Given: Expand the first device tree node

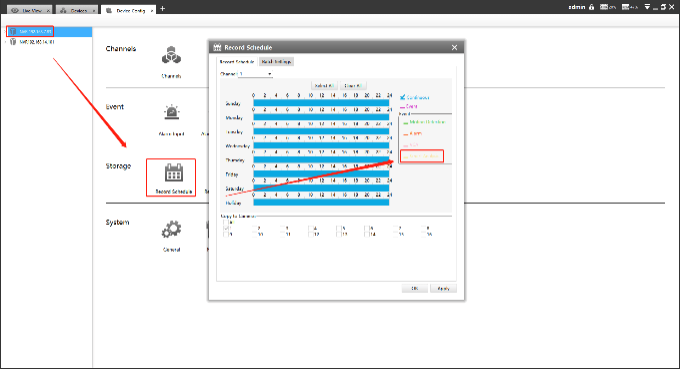Looking at the screenshot, I should (6, 31).
